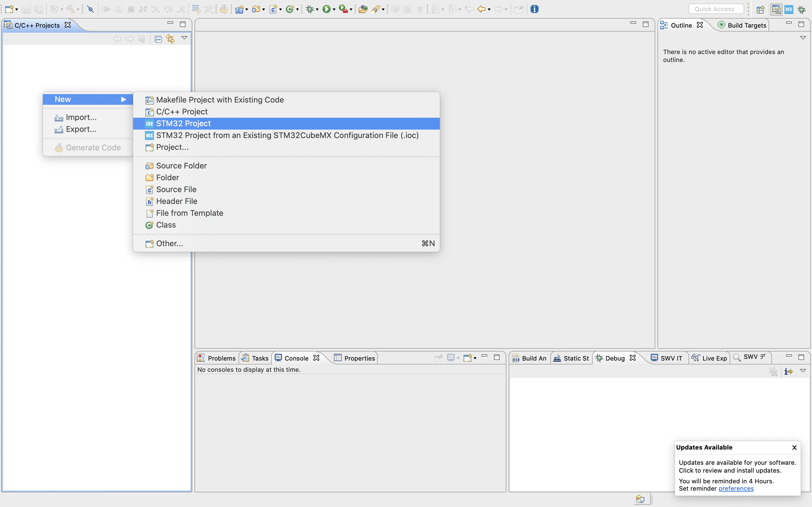Image resolution: width=812 pixels, height=507 pixels.
Task: Switch to STM32CubeMX perspective icon
Action: 789,9
